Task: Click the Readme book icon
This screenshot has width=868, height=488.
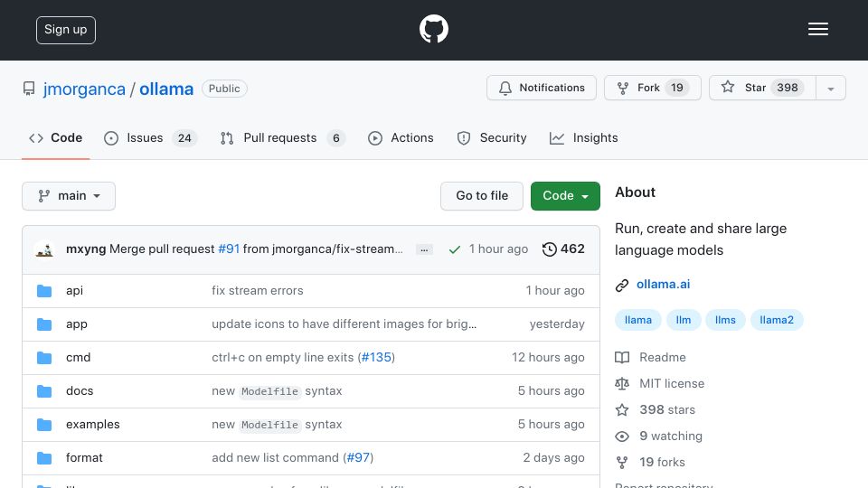Action: pyautogui.click(x=622, y=358)
